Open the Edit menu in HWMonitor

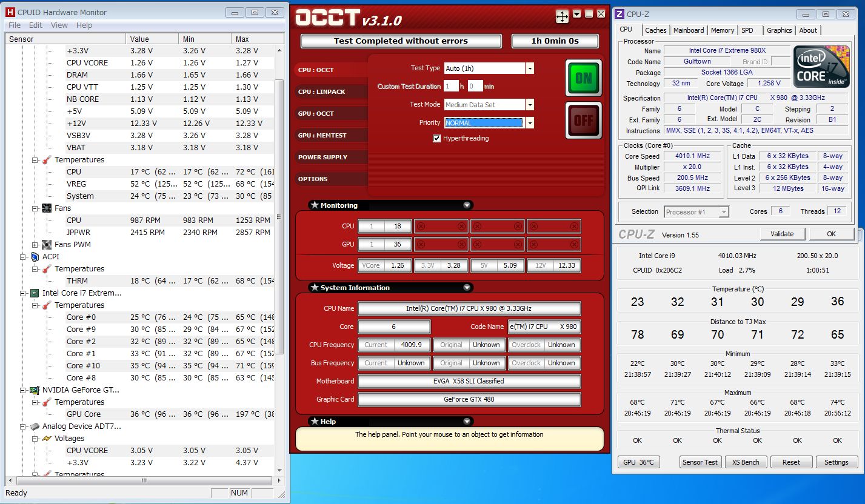pos(36,25)
